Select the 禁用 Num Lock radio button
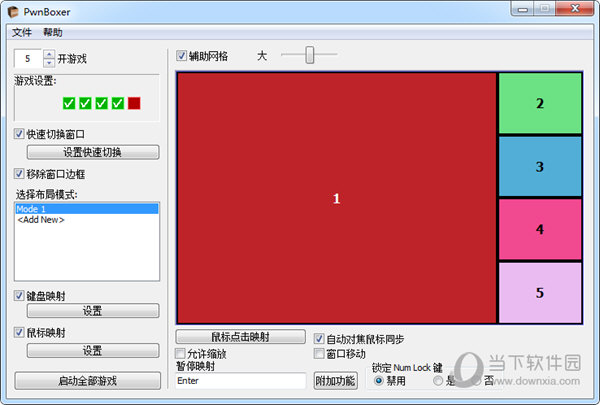 click(379, 380)
